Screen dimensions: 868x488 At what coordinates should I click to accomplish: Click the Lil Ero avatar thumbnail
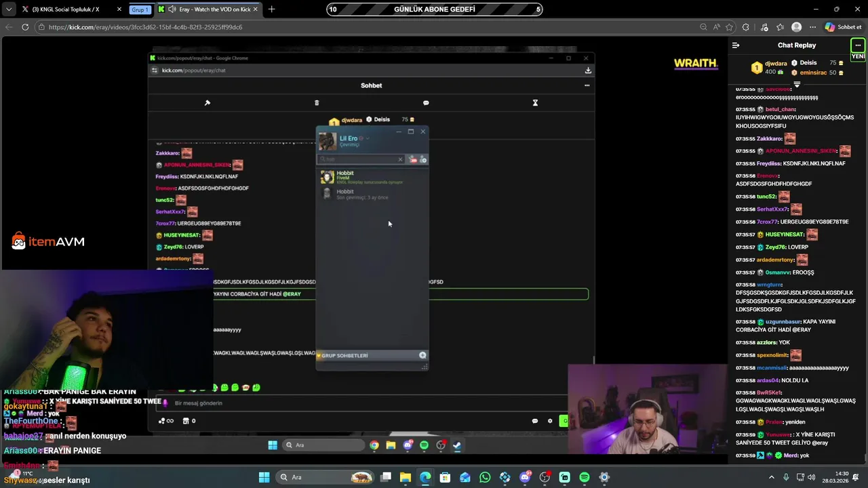click(328, 141)
